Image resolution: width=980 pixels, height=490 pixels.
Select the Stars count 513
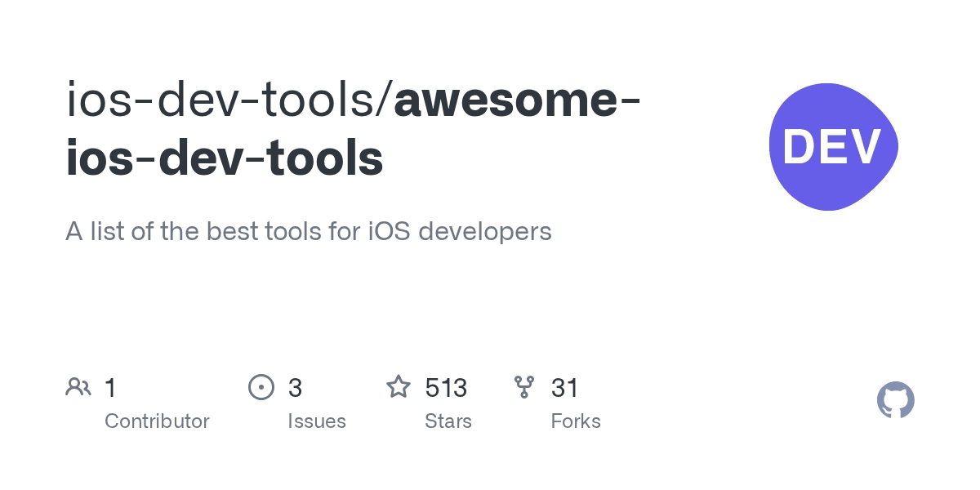446,387
